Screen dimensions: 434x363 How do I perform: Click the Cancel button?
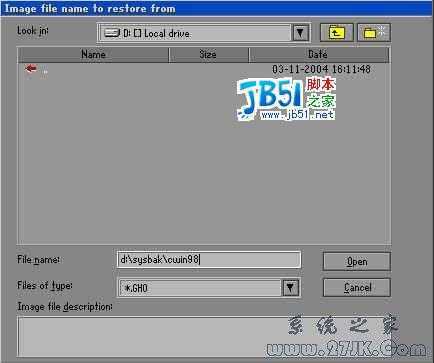point(357,288)
